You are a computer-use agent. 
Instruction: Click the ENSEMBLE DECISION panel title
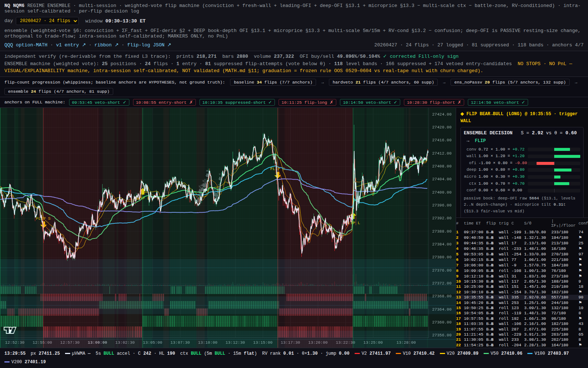(488, 133)
